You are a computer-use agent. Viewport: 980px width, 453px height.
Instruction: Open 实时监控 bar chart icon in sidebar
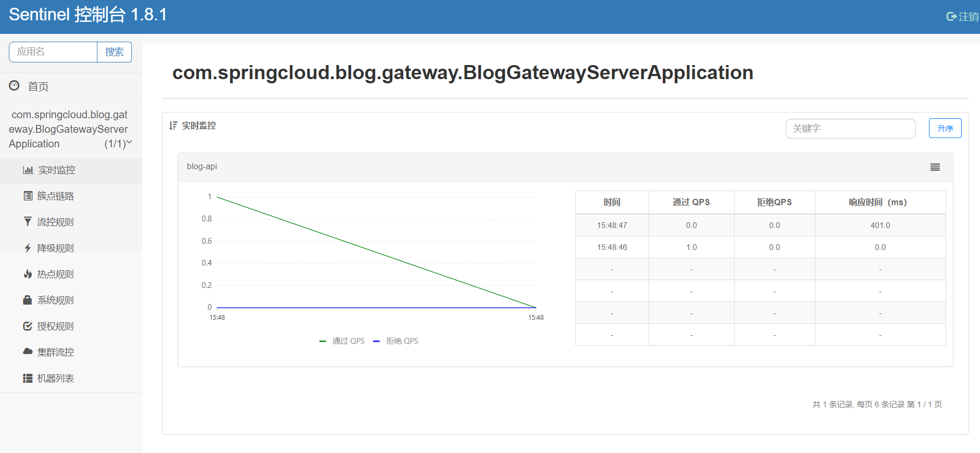[x=28, y=170]
